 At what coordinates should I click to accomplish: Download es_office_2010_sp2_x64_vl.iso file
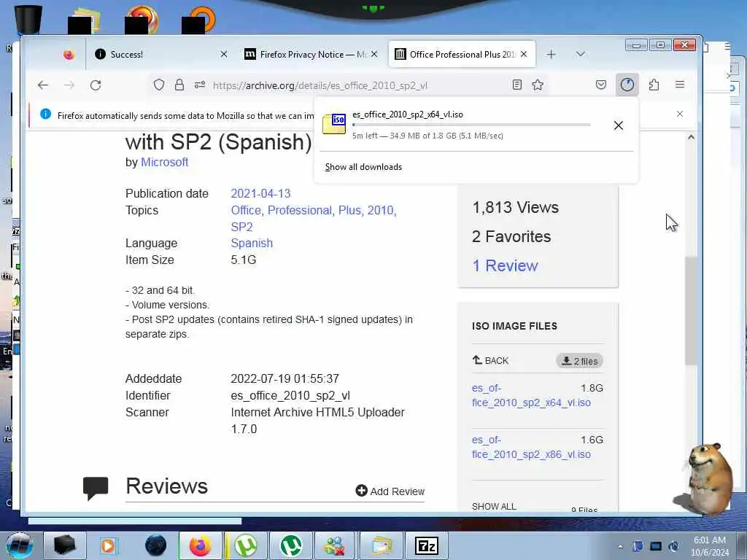coord(531,395)
